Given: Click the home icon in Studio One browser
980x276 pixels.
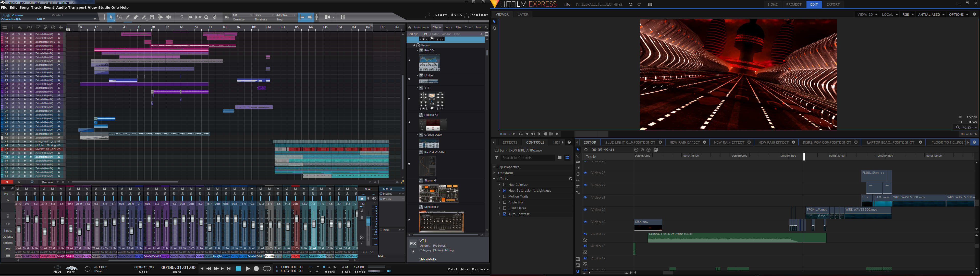Looking at the screenshot, I should 410,27.
